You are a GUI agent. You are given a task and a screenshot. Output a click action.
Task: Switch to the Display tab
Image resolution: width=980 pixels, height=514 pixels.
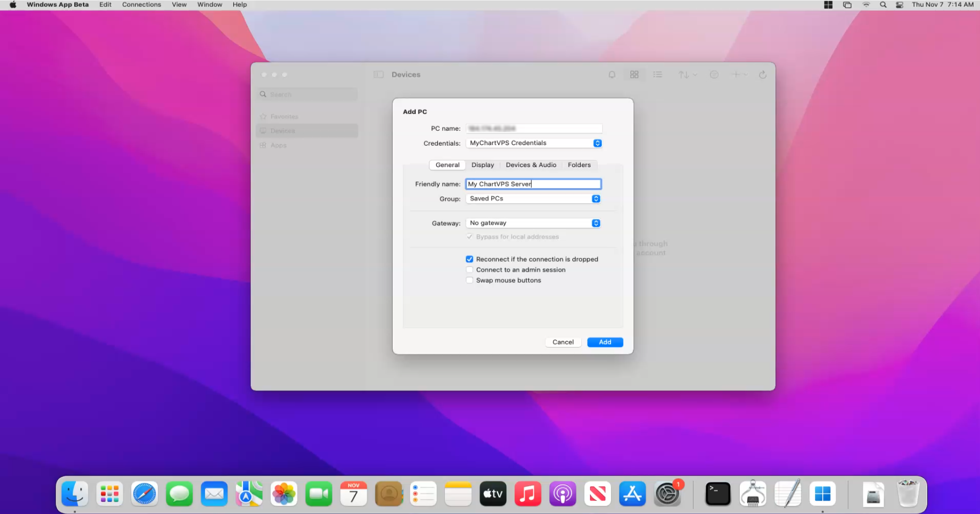pos(482,165)
